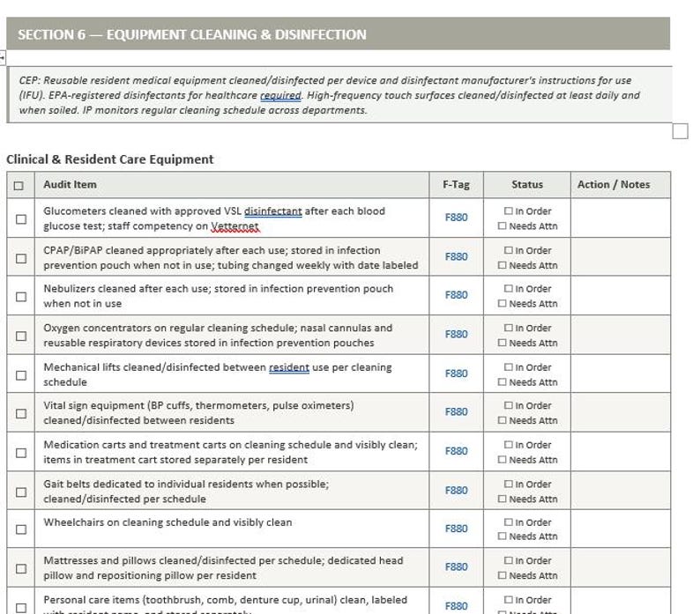Open the F880 link in CPAP/BiPAP row
Image resolution: width=700 pixels, height=614 pixels.
457,256
